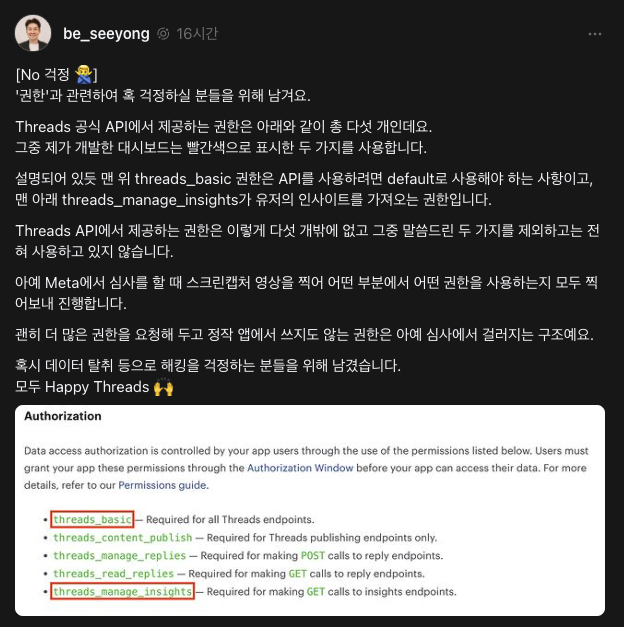Screen dimensions: 624x627
Task: Click the GET keyword in insights line
Action: [316, 591]
